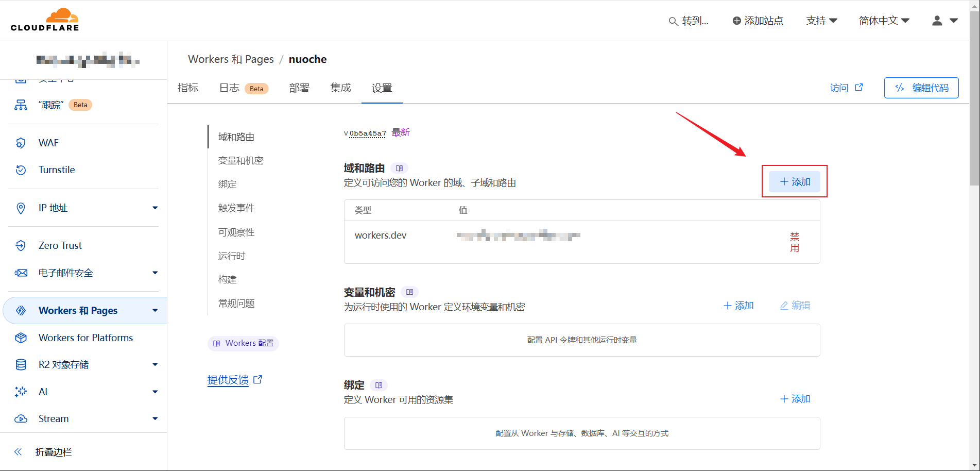Expand the R2 对象存储 arrow
The height and width of the screenshot is (471, 980).
point(155,364)
